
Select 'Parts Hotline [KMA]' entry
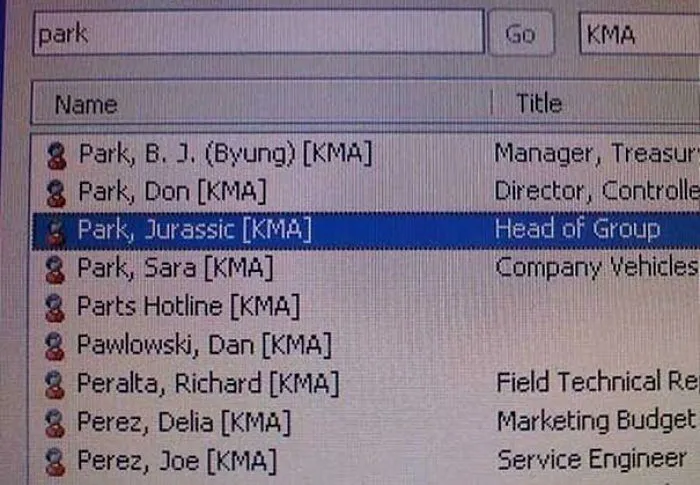(x=189, y=306)
